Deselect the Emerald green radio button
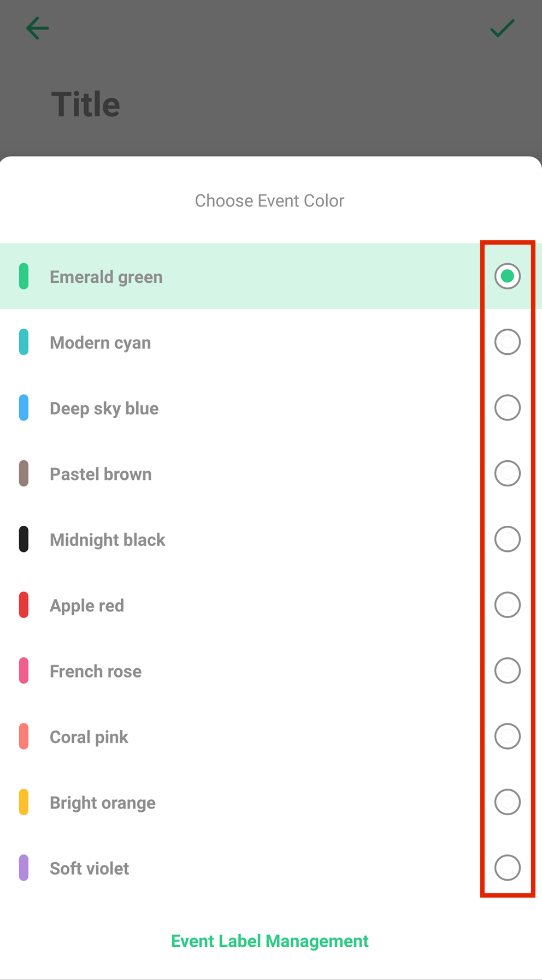542x980 pixels. [x=507, y=276]
